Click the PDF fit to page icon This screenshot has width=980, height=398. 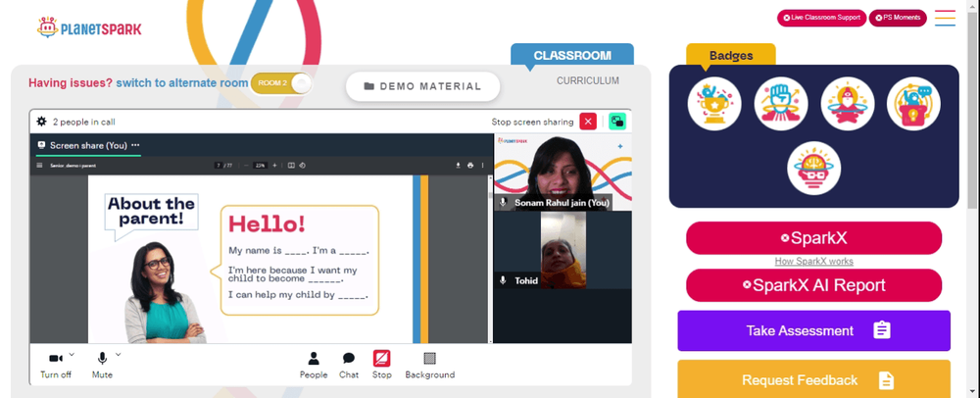pos(291,166)
